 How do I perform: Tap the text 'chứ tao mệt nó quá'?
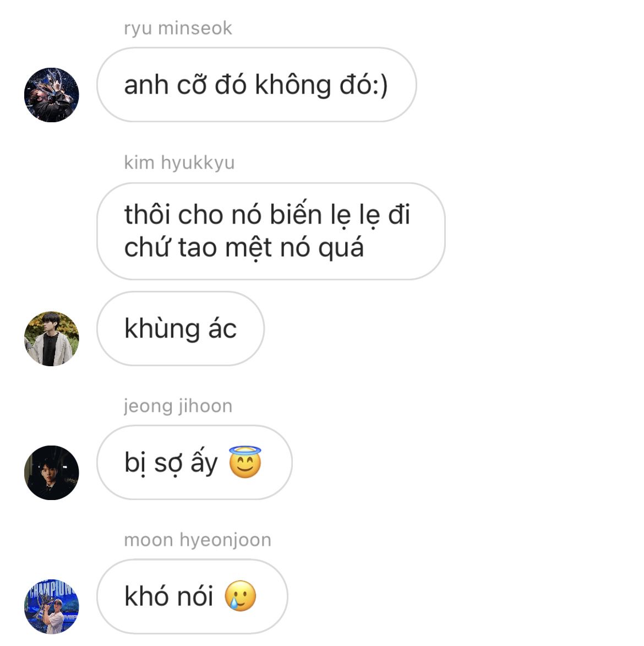(x=244, y=248)
